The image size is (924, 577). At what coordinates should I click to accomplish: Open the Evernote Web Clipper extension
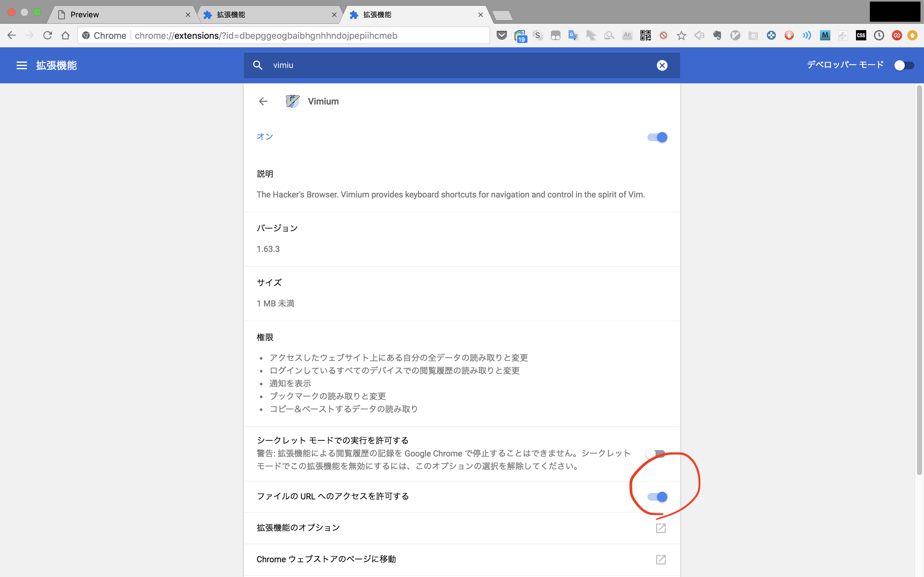[x=717, y=35]
